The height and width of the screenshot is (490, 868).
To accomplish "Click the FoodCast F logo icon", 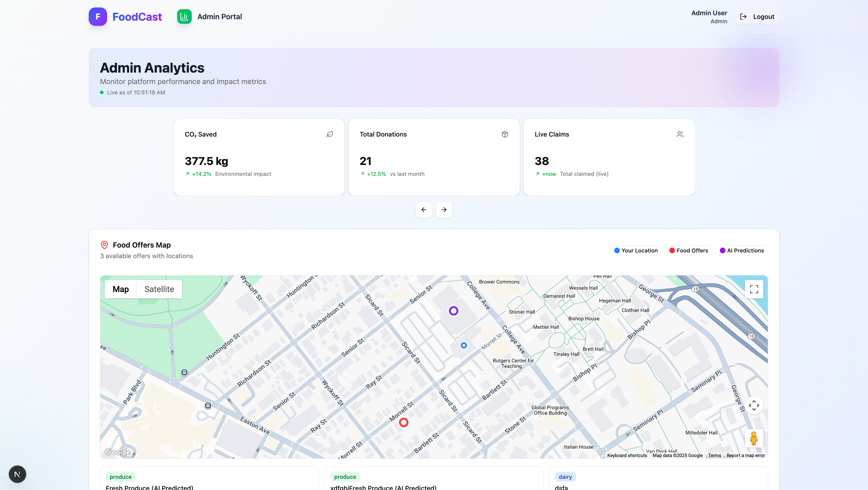I will coord(98,17).
